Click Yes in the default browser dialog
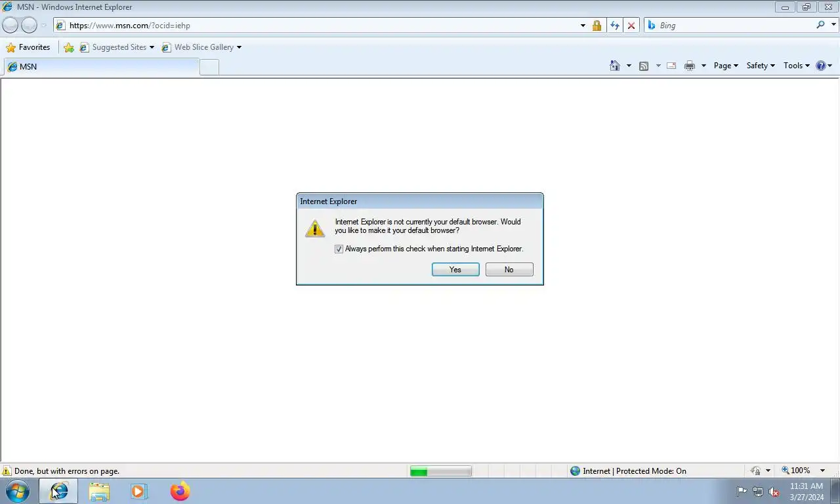 455,270
